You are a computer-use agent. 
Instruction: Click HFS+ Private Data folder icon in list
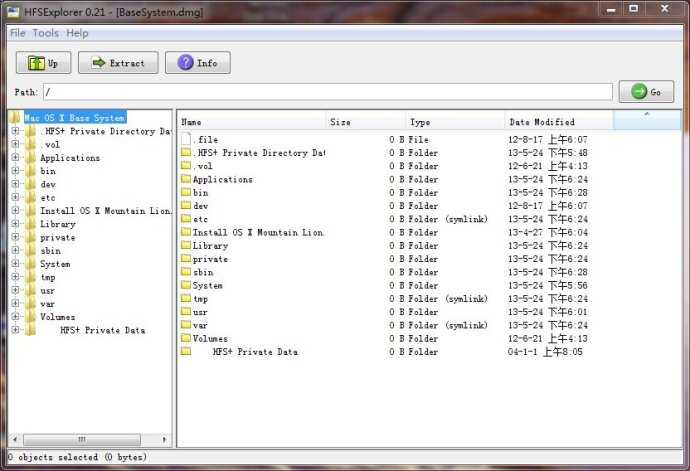(x=186, y=351)
